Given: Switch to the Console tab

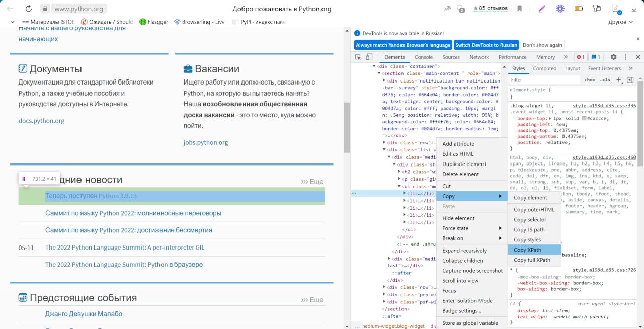Looking at the screenshot, I should [x=423, y=57].
